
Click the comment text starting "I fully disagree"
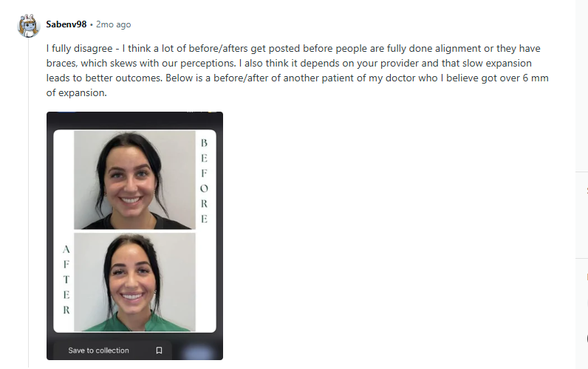298,70
